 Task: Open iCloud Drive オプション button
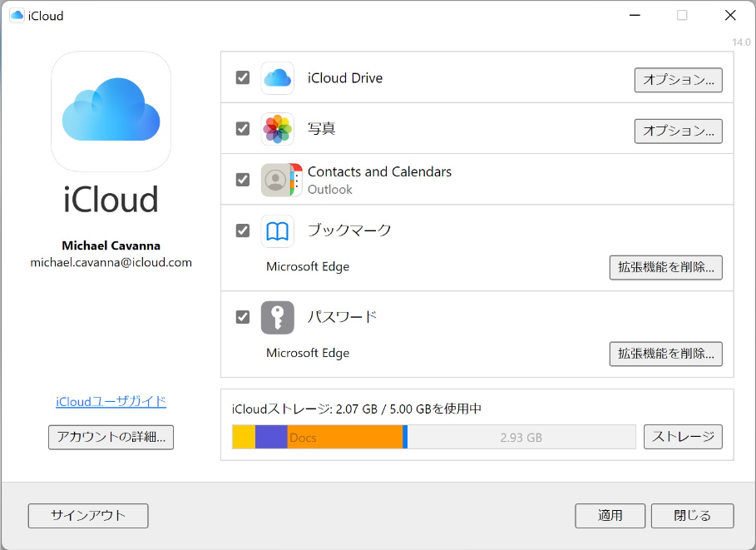[678, 80]
